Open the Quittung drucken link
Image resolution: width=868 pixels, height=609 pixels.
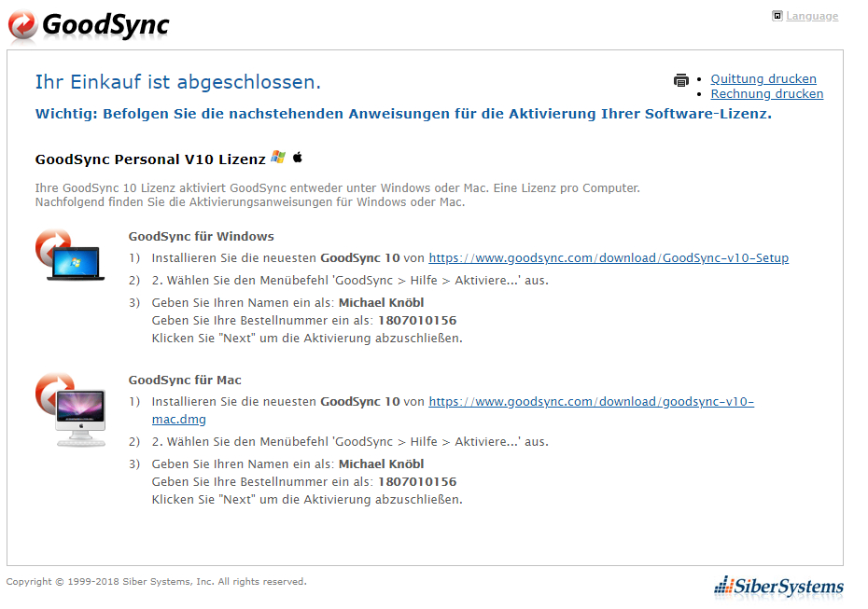click(x=763, y=79)
